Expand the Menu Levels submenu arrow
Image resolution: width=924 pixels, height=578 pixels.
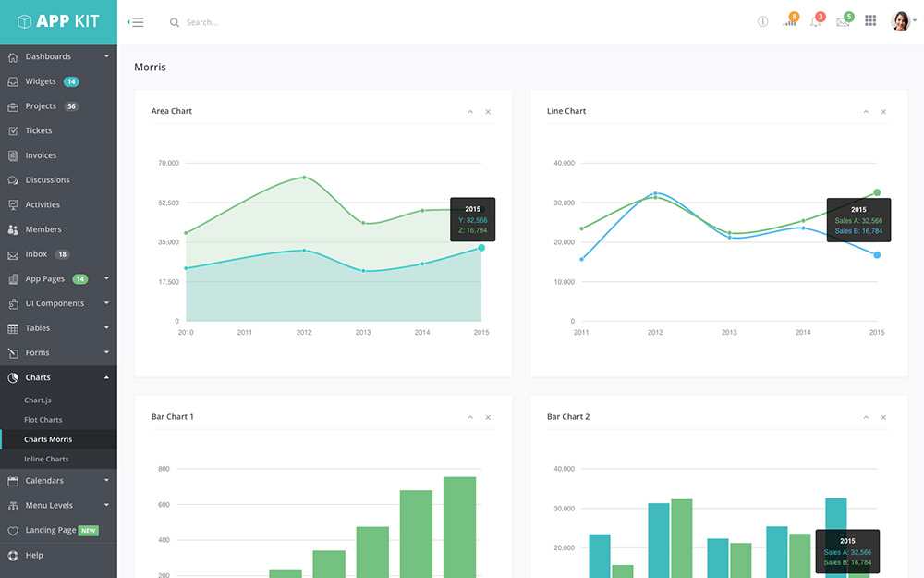[106, 506]
